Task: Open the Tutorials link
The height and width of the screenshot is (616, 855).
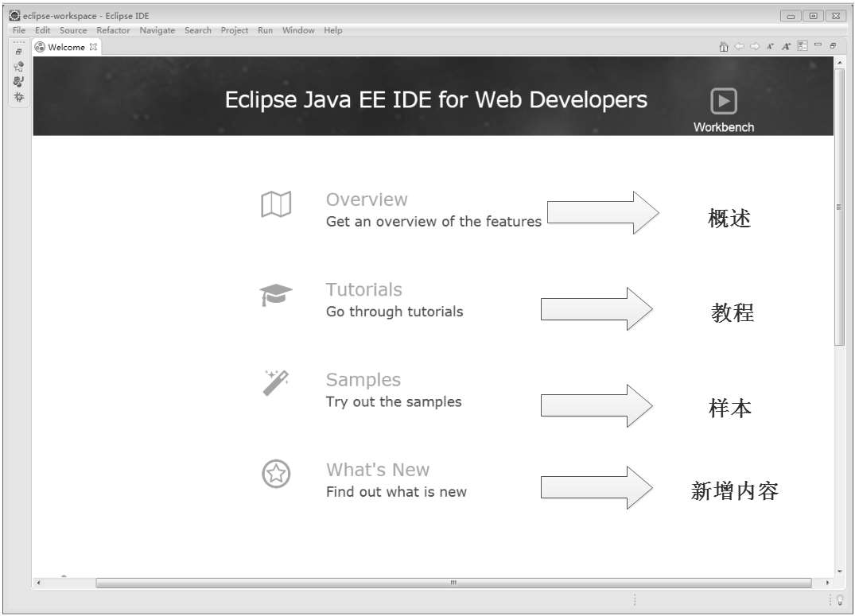Action: pyautogui.click(x=363, y=289)
